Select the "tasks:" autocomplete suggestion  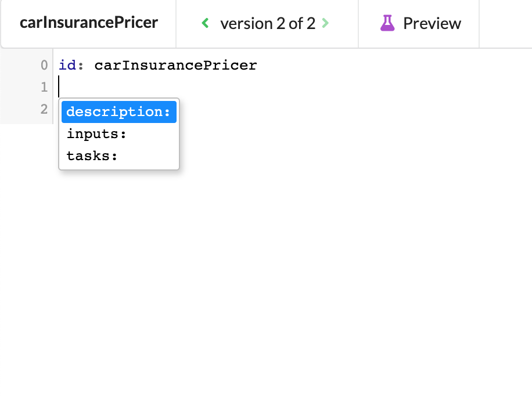point(92,156)
